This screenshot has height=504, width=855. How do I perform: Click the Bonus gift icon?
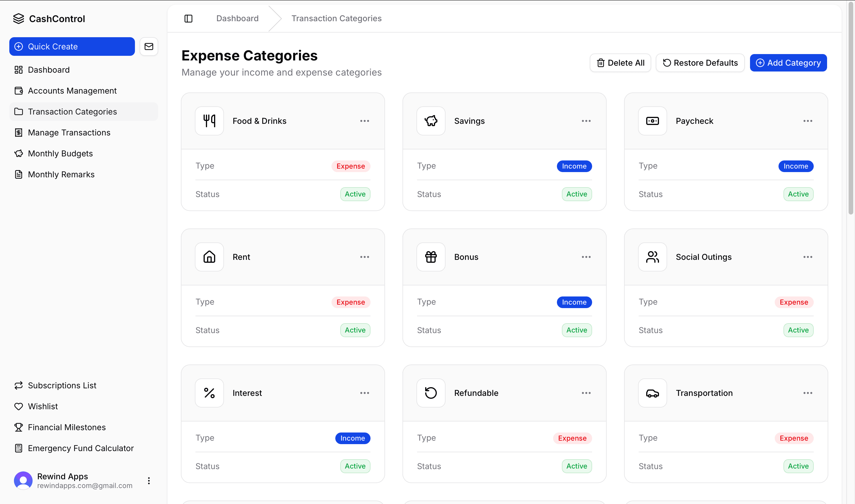click(431, 257)
